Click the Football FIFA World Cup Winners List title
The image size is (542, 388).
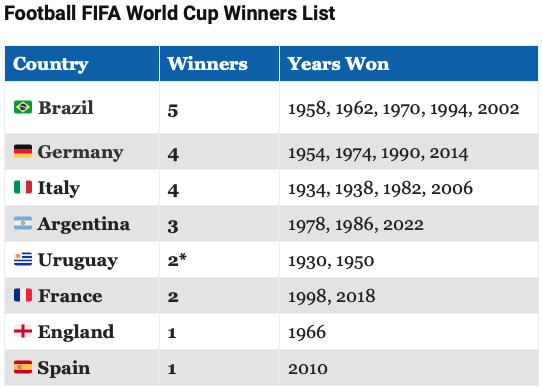170,14
